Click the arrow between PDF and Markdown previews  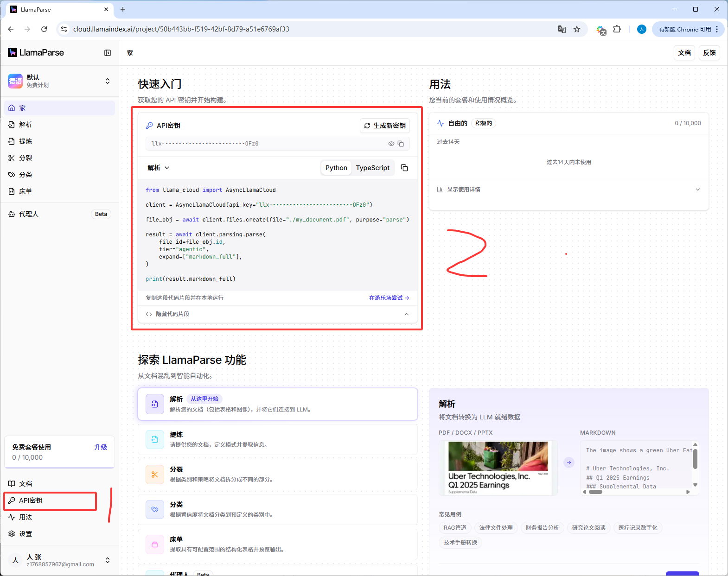[x=569, y=462]
